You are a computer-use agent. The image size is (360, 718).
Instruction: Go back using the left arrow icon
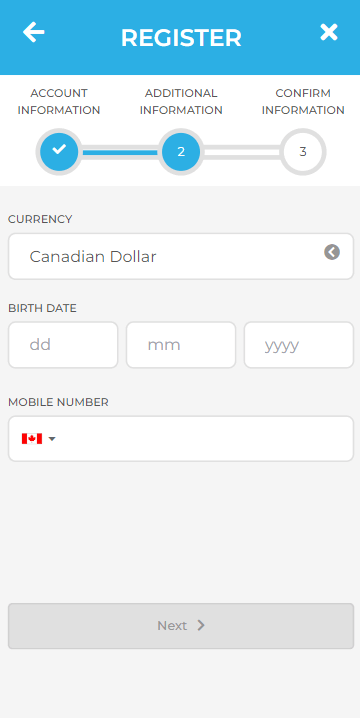[33, 33]
